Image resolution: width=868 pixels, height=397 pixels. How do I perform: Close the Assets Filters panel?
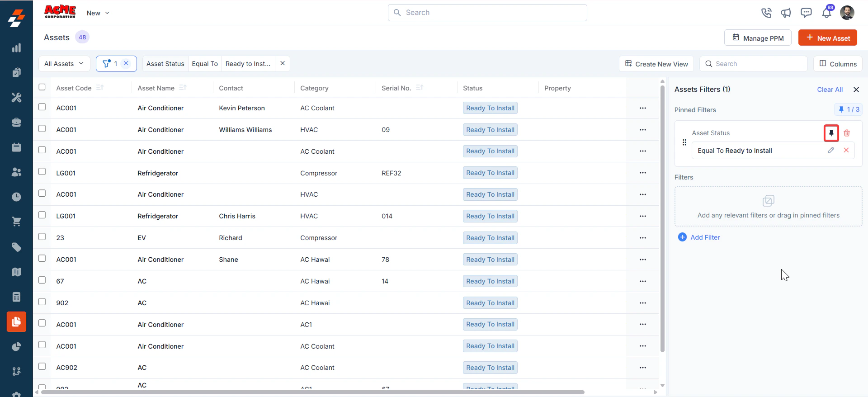pyautogui.click(x=856, y=90)
